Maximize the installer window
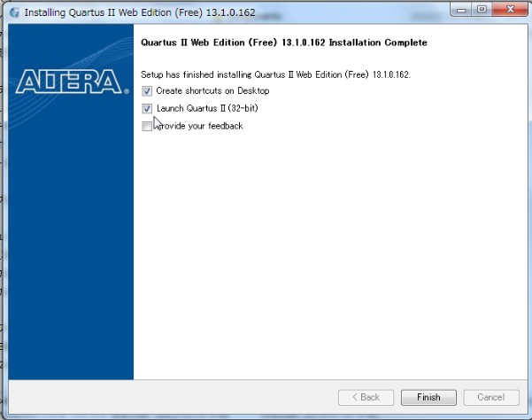Viewport: 532px width, 420px height. (482, 10)
